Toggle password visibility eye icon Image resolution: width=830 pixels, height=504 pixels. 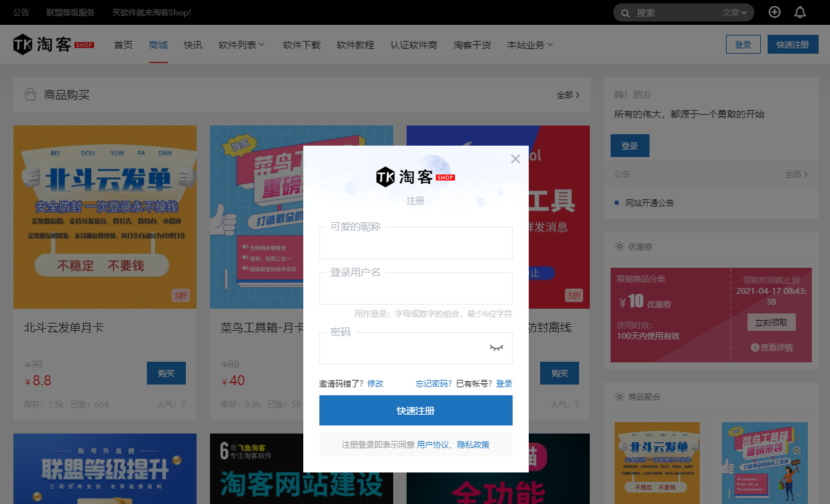(x=497, y=348)
